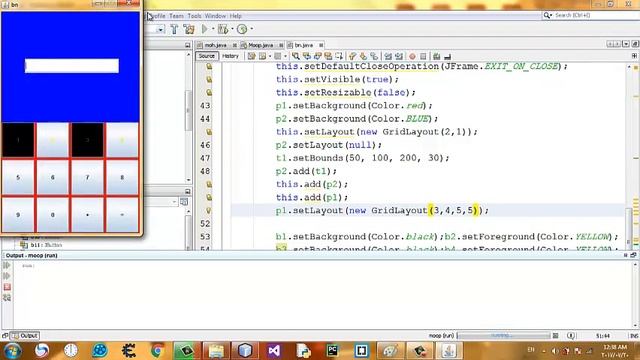Click calculator button 0 in bn window

click(x=53, y=215)
